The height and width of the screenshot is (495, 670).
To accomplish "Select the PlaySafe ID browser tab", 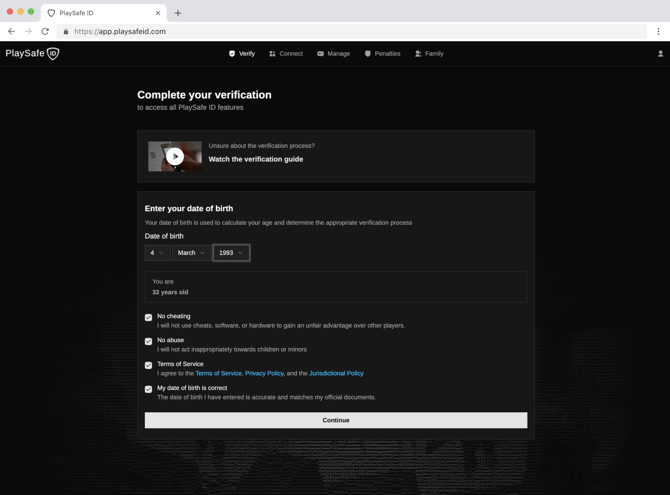I will (x=104, y=13).
